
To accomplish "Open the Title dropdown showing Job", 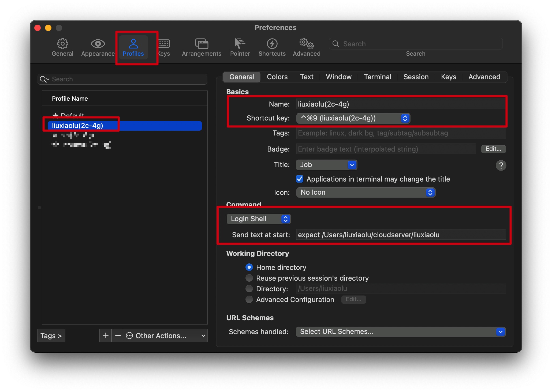I will pyautogui.click(x=326, y=165).
